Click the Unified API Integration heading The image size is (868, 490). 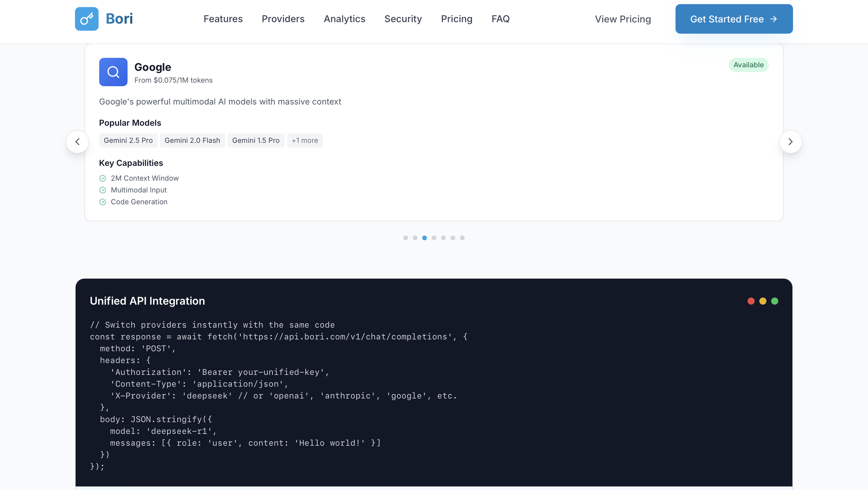tap(147, 301)
